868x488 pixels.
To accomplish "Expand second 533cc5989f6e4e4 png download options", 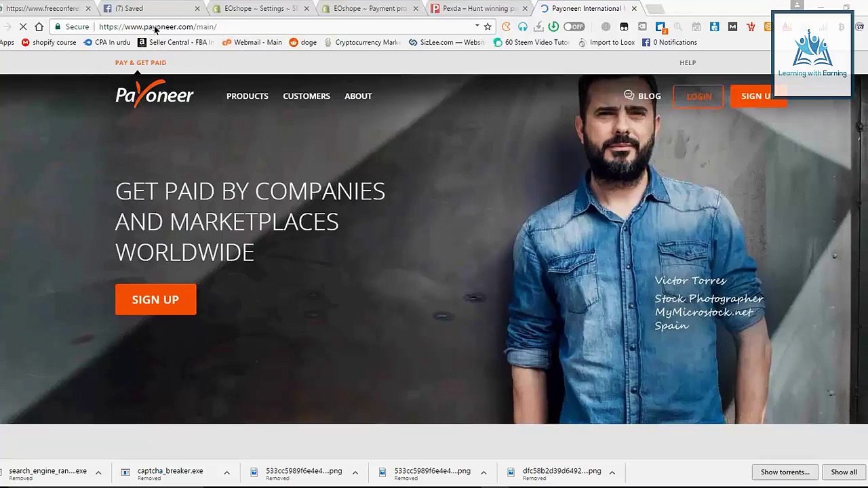I will point(484,472).
